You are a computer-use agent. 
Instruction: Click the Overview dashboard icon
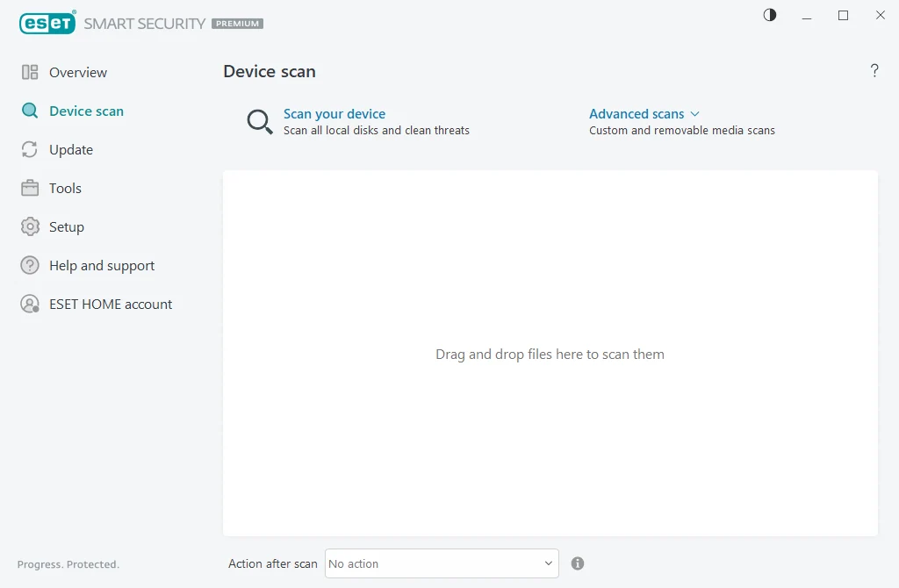(30, 72)
